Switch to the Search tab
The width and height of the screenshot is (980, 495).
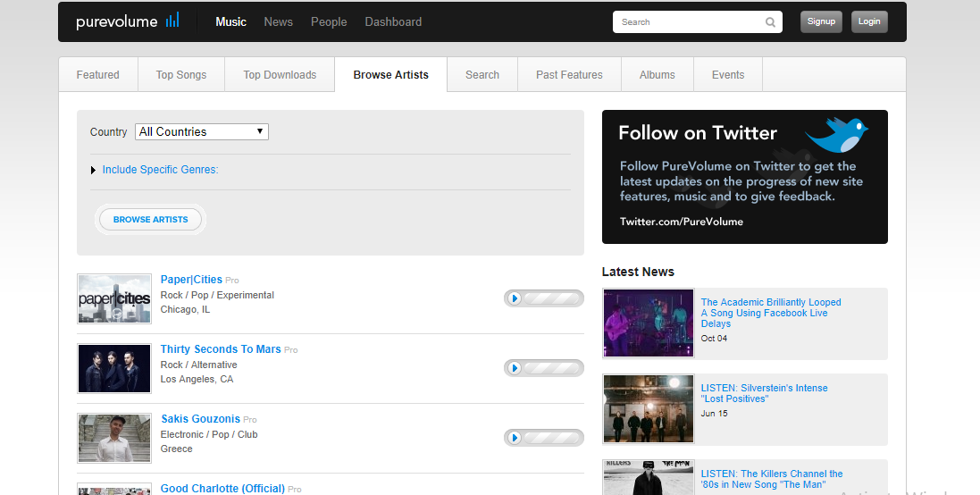tap(482, 74)
